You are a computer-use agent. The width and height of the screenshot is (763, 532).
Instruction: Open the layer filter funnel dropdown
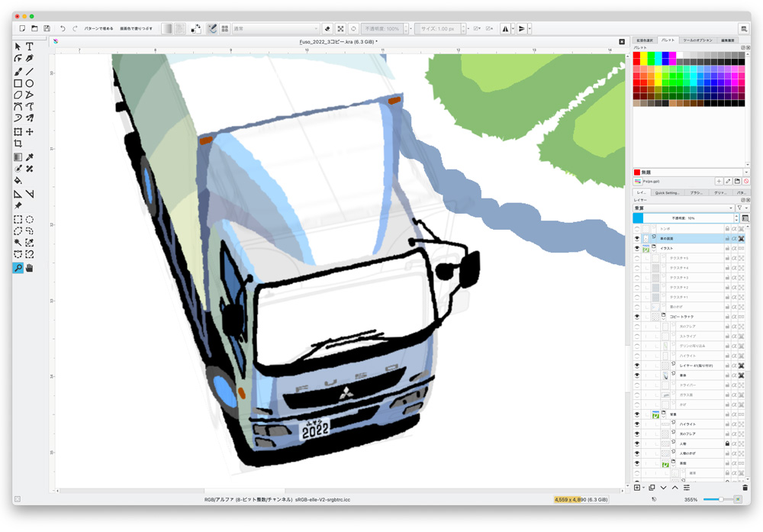(x=742, y=208)
